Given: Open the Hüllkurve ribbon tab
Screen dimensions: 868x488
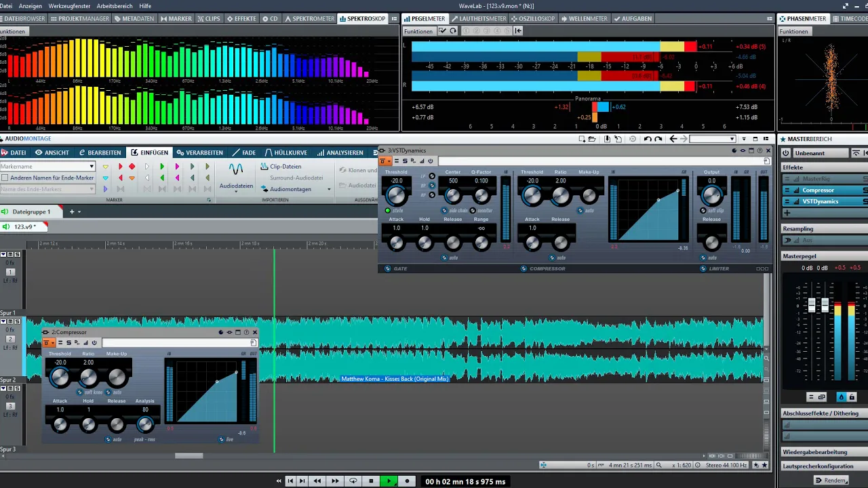Looking at the screenshot, I should (286, 152).
